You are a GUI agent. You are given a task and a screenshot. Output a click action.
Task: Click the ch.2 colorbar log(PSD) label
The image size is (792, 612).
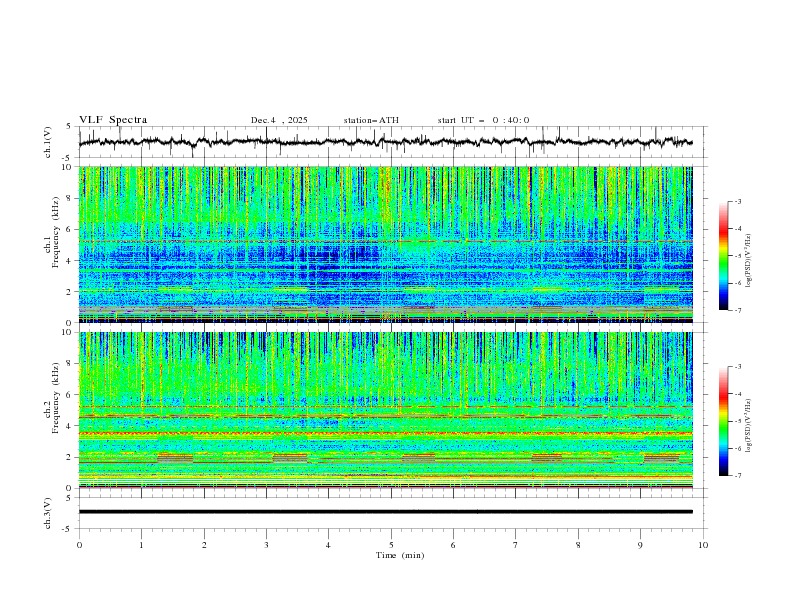749,426
